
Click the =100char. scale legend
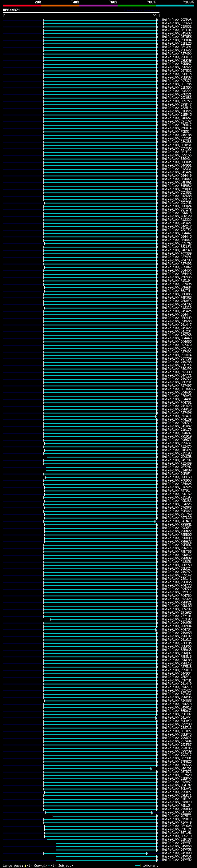147,866
